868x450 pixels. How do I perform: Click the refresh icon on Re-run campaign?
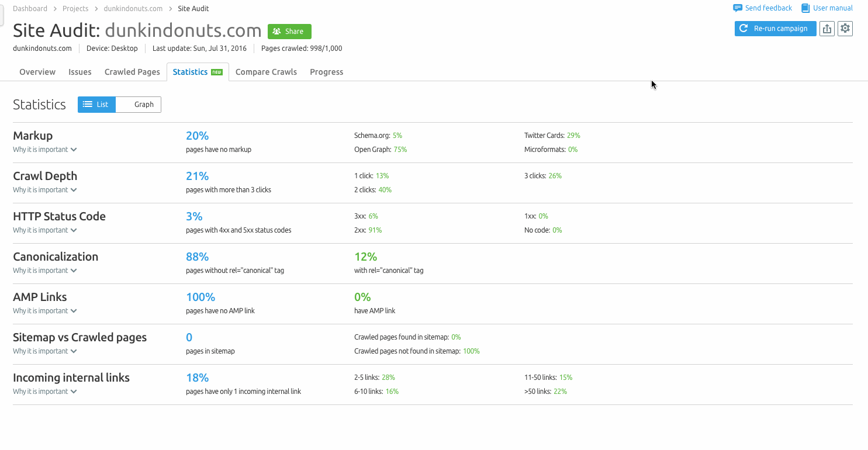(x=743, y=29)
